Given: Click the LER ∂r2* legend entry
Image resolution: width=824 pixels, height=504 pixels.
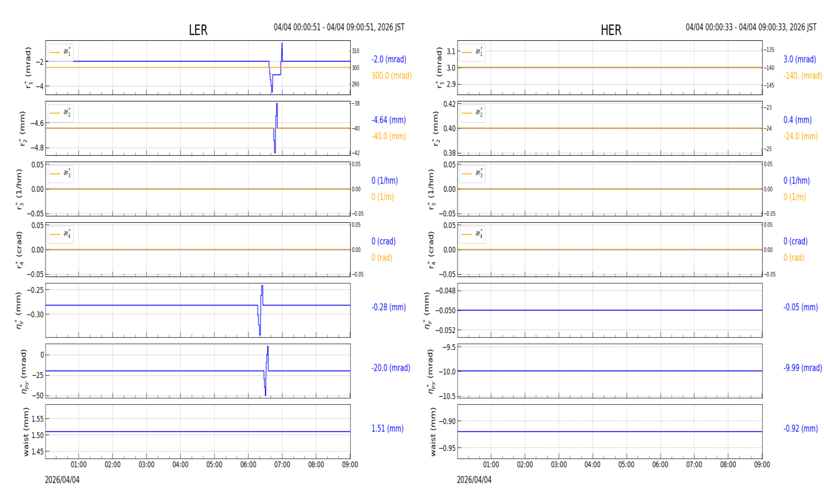Looking at the screenshot, I should coord(61,113).
